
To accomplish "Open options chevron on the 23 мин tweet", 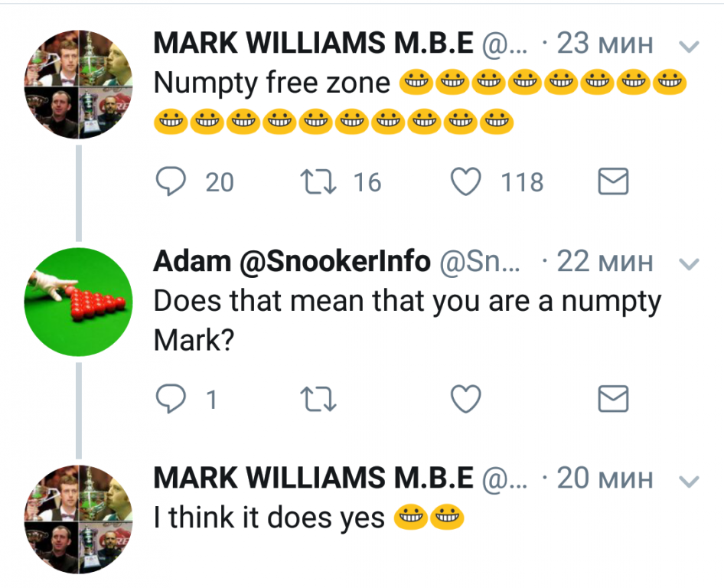I will (x=690, y=47).
